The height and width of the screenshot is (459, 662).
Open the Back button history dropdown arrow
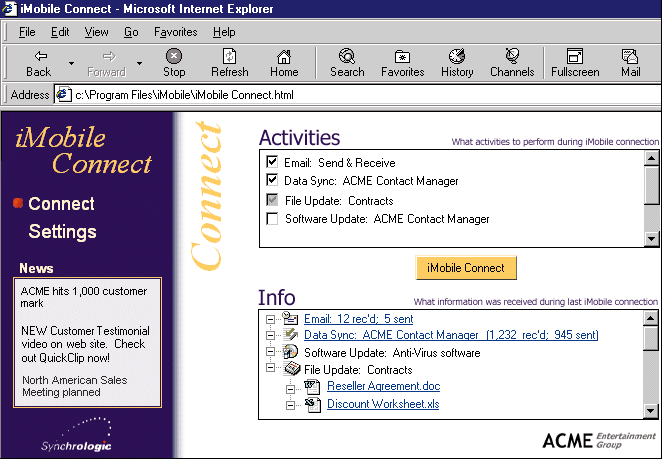point(71,63)
